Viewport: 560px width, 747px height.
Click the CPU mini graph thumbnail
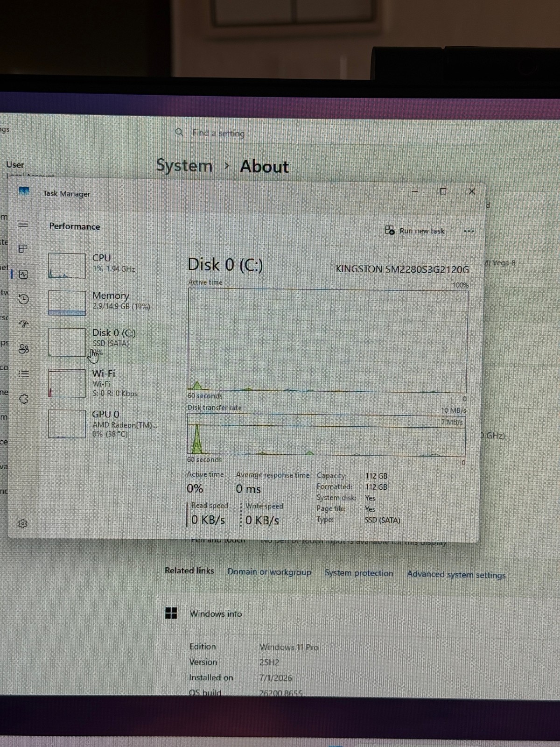pos(67,266)
